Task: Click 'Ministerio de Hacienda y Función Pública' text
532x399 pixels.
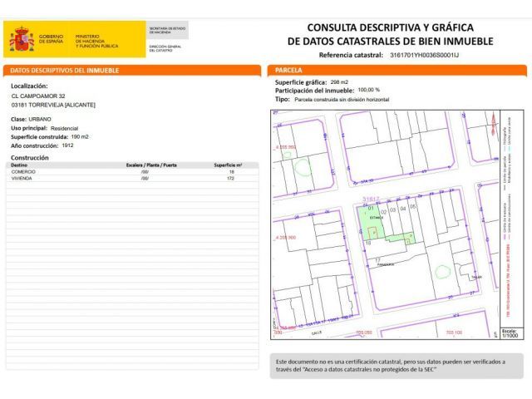Action: click(x=96, y=41)
